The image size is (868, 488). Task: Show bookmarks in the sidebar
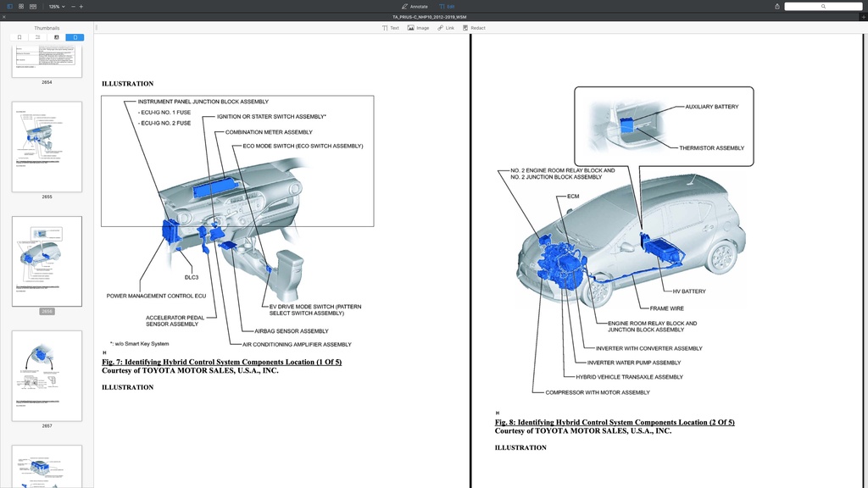19,37
